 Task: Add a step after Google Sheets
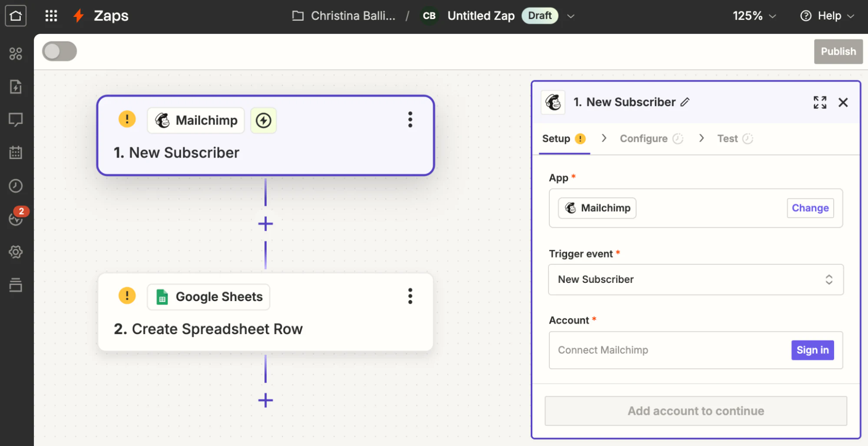(x=265, y=400)
